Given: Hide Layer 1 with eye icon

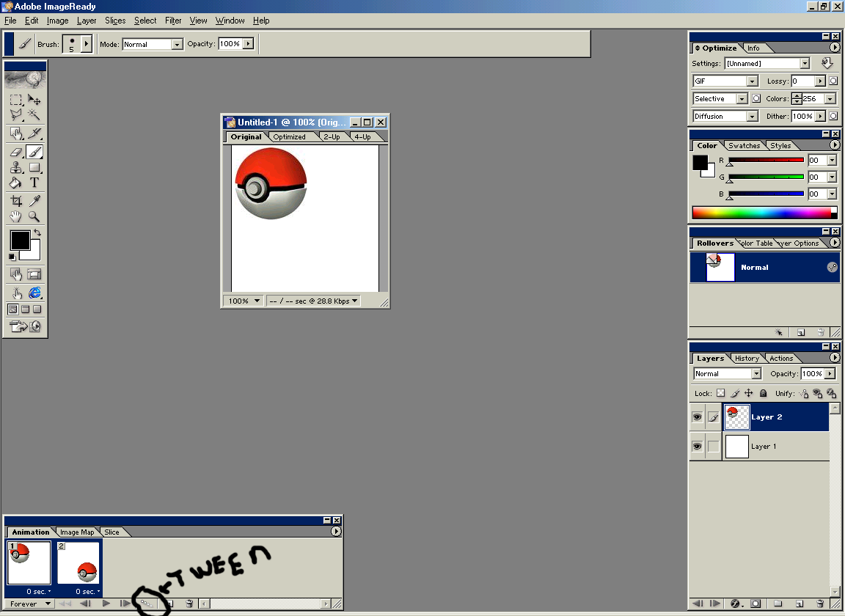Looking at the screenshot, I should click(x=697, y=447).
